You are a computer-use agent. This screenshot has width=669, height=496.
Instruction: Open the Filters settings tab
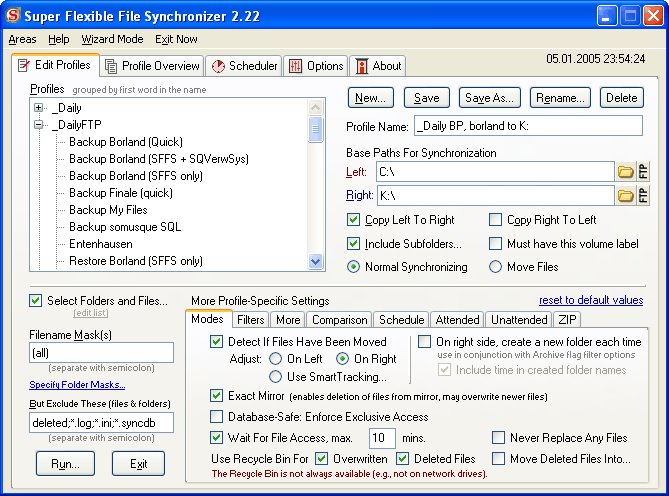pyautogui.click(x=251, y=320)
